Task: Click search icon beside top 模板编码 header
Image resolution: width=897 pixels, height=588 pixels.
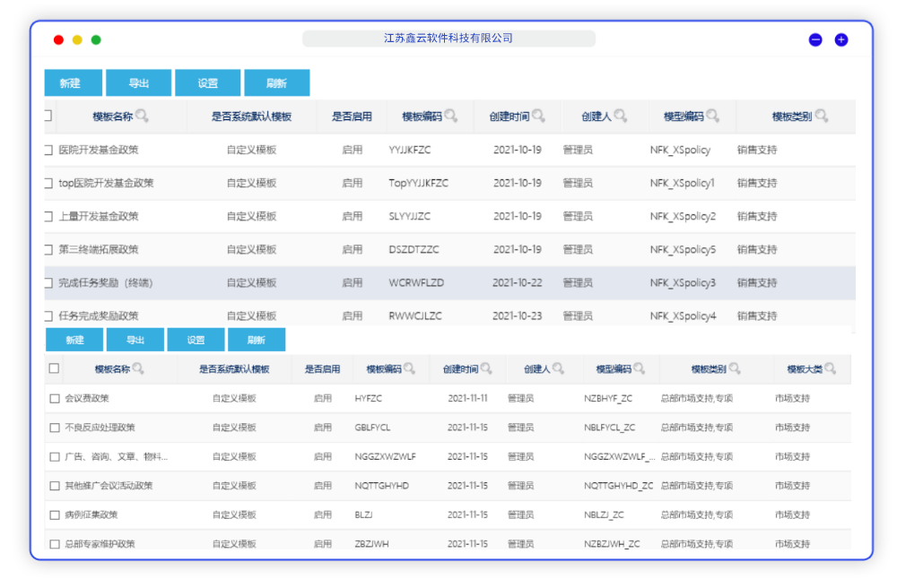Action: [x=451, y=117]
